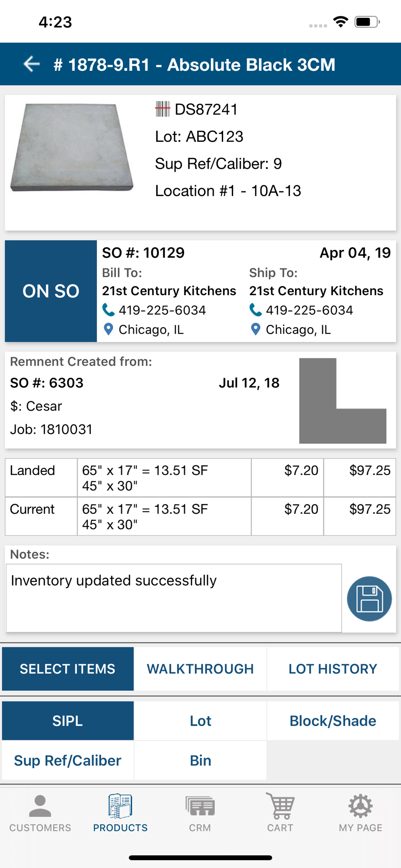Toggle the SIPL filter option
Image resolution: width=401 pixels, height=868 pixels.
tap(68, 721)
